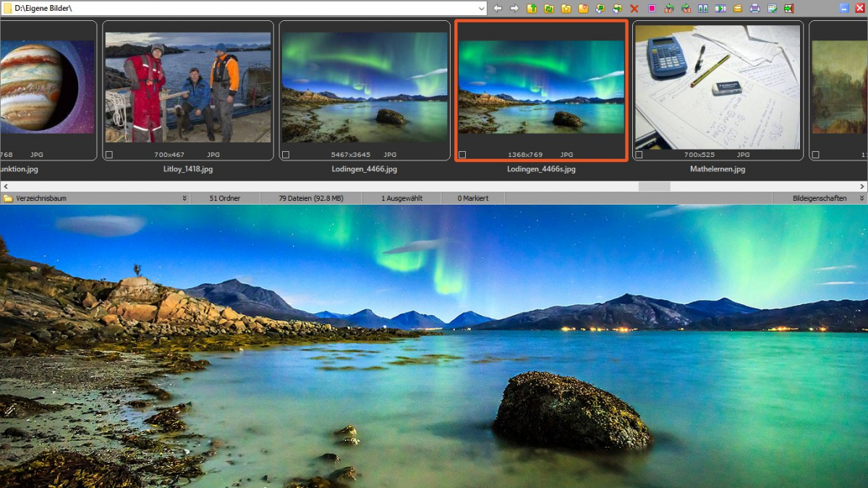Tick the checkbox on Lodingen_4466s.jpg thumbnail
This screenshot has height=488, width=868.
(x=461, y=154)
